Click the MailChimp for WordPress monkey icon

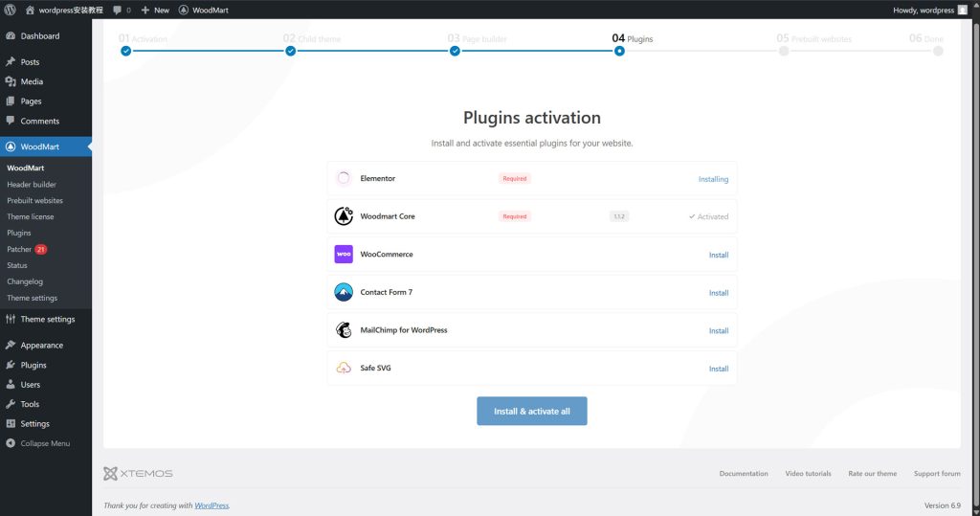[x=344, y=330]
